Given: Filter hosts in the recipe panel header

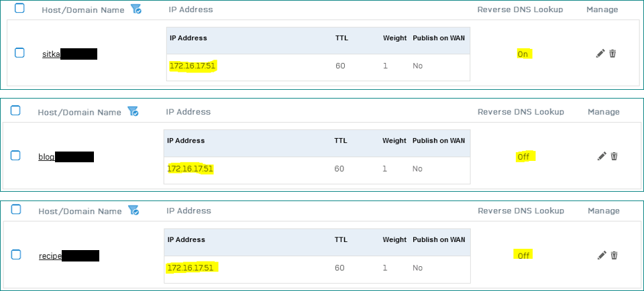Looking at the screenshot, I should [x=133, y=210].
